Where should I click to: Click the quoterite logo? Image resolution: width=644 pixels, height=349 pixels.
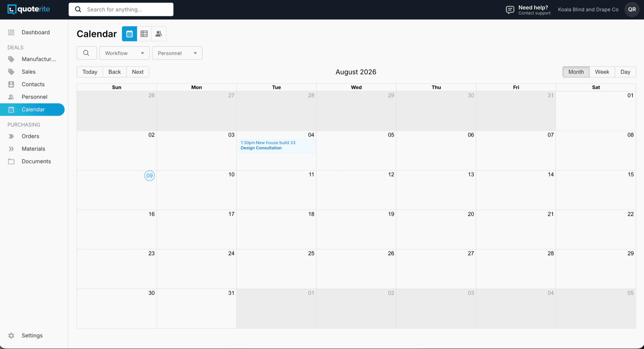[x=29, y=9]
